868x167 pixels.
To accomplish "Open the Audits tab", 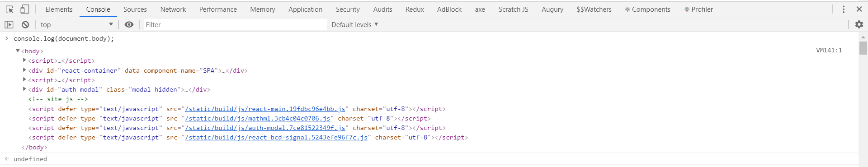I will [x=383, y=9].
